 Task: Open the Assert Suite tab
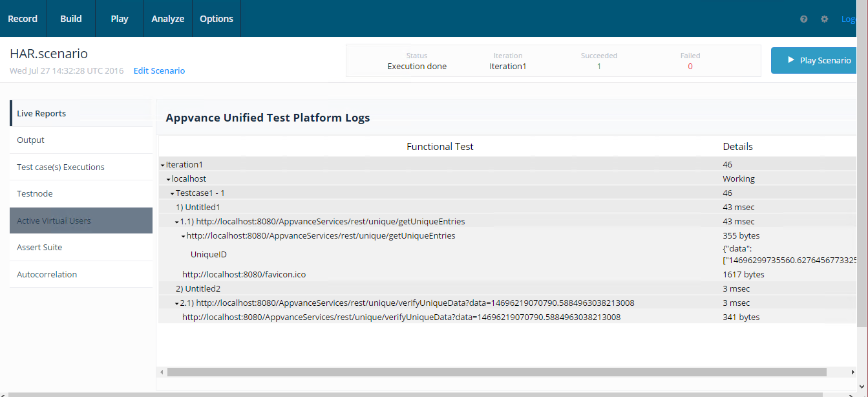[x=81, y=248]
